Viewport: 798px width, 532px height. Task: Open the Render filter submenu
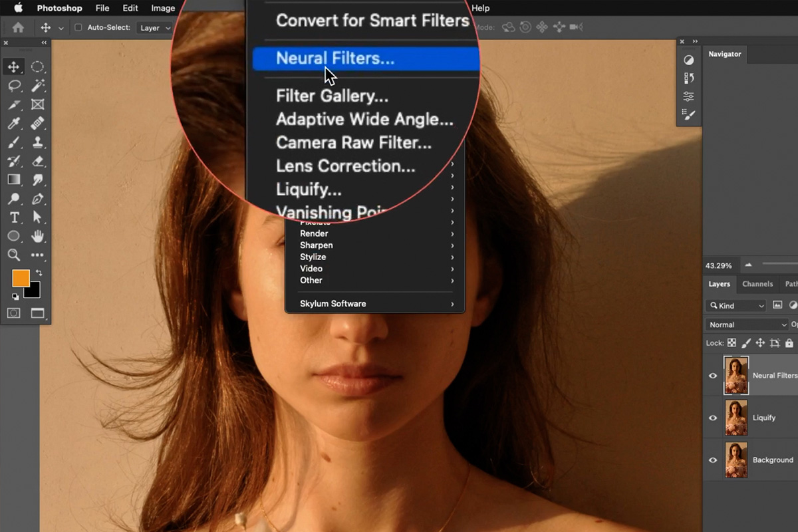click(x=375, y=233)
